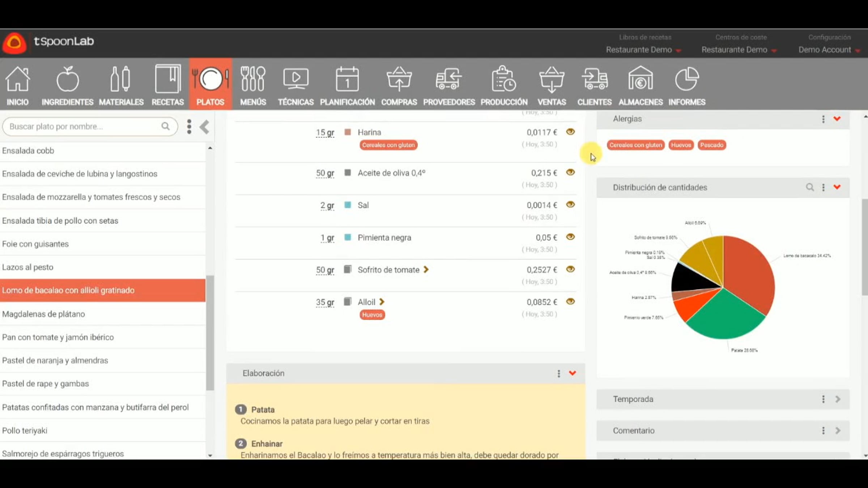Open the Proveedores truck icon
This screenshot has height=488, width=868.
click(449, 79)
